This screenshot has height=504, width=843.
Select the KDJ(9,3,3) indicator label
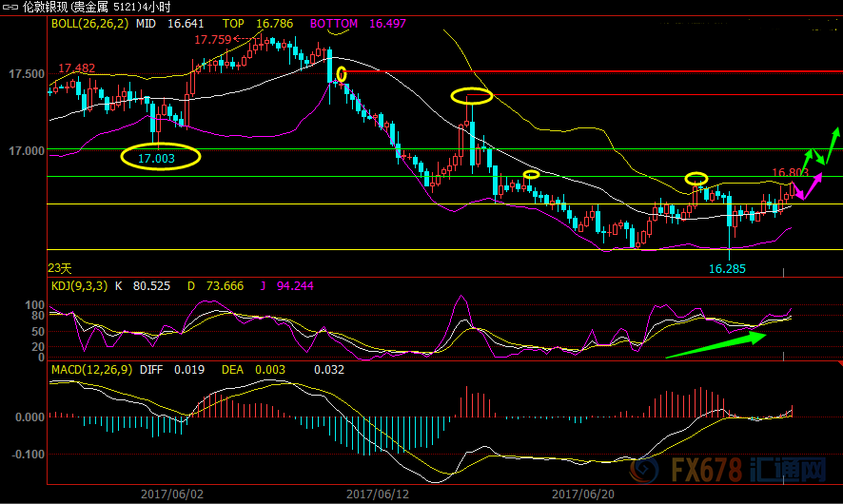tap(79, 285)
